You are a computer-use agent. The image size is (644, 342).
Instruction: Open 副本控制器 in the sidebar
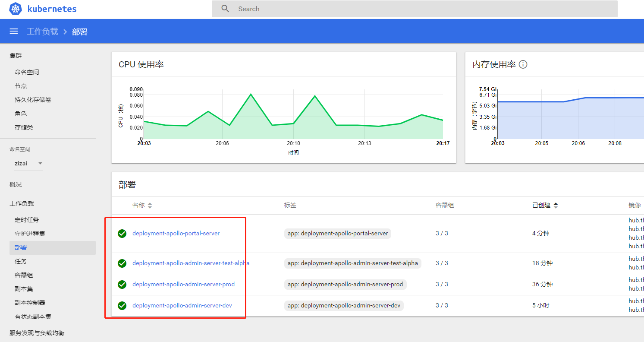[x=30, y=303]
